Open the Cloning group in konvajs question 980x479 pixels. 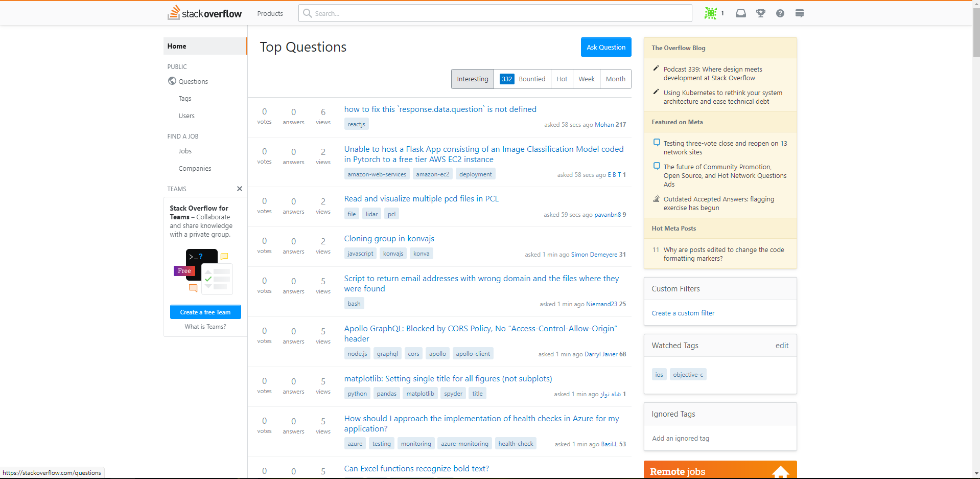pos(389,238)
